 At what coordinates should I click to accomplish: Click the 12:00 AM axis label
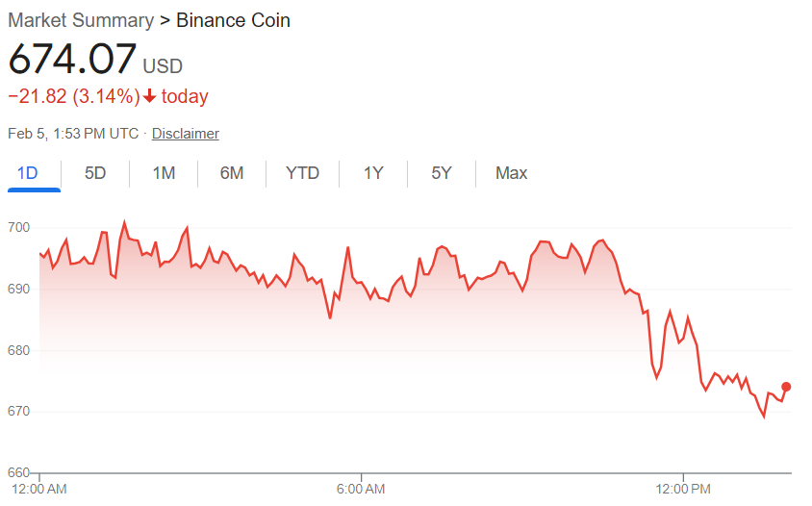(38, 490)
